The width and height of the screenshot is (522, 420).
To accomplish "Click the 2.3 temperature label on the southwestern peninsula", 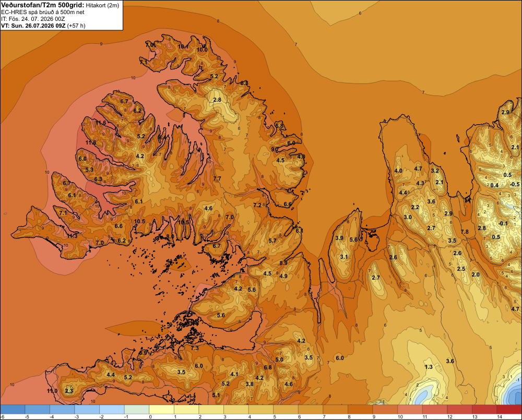I will pos(69,391).
